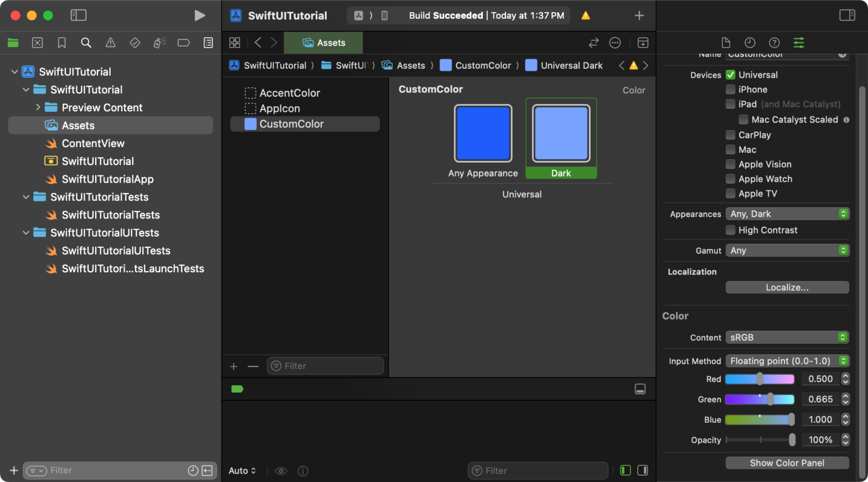Add editor on right icon

click(x=643, y=43)
